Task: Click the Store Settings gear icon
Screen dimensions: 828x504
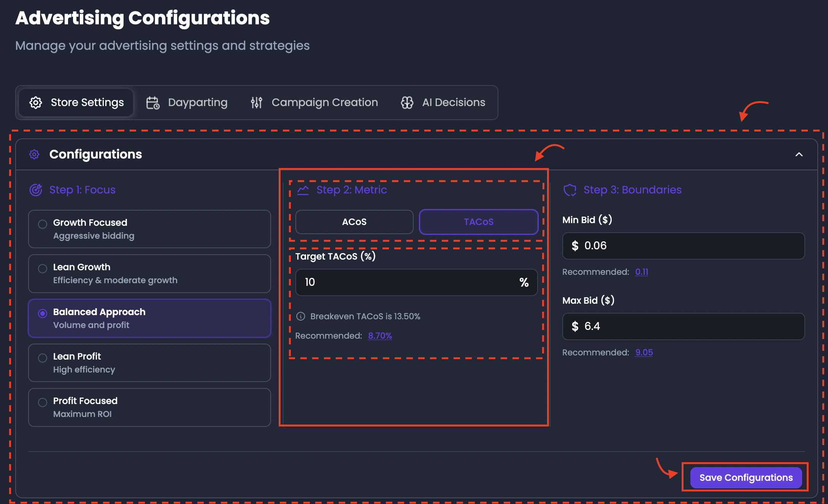Action: [x=36, y=103]
